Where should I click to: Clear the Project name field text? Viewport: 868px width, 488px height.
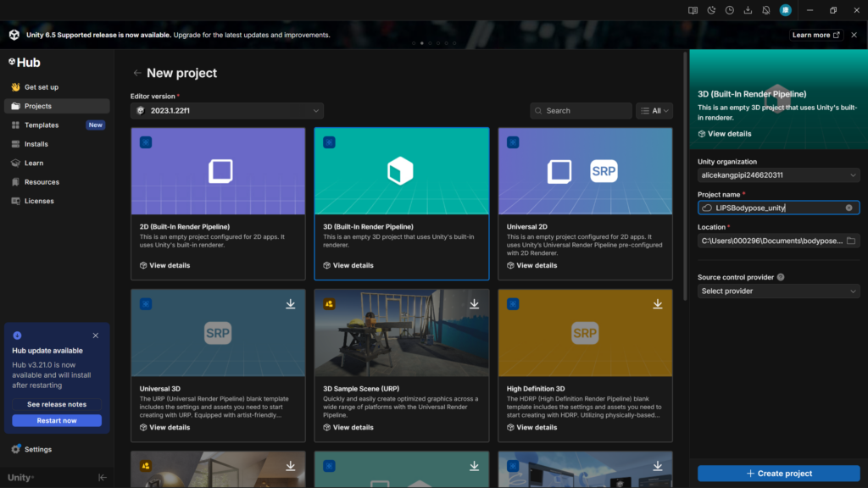click(x=849, y=208)
